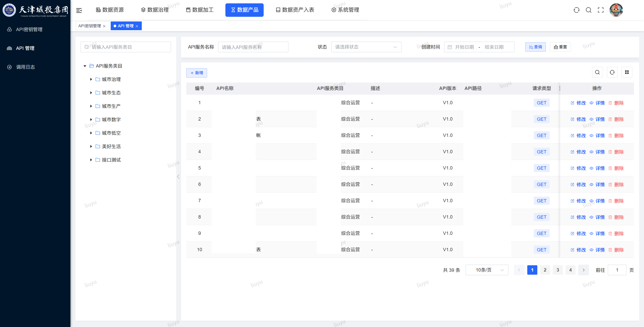644x327 pixels.
Task: Show table search via magnifier button
Action: [x=597, y=72]
